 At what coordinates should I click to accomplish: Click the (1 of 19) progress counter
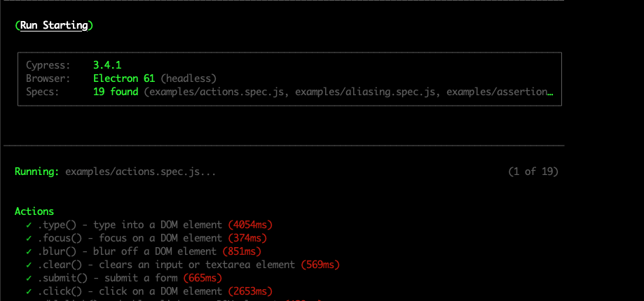coord(533,171)
